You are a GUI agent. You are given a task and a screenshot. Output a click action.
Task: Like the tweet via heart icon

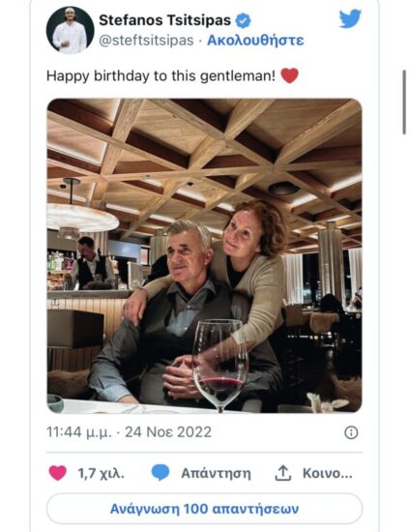[58, 473]
